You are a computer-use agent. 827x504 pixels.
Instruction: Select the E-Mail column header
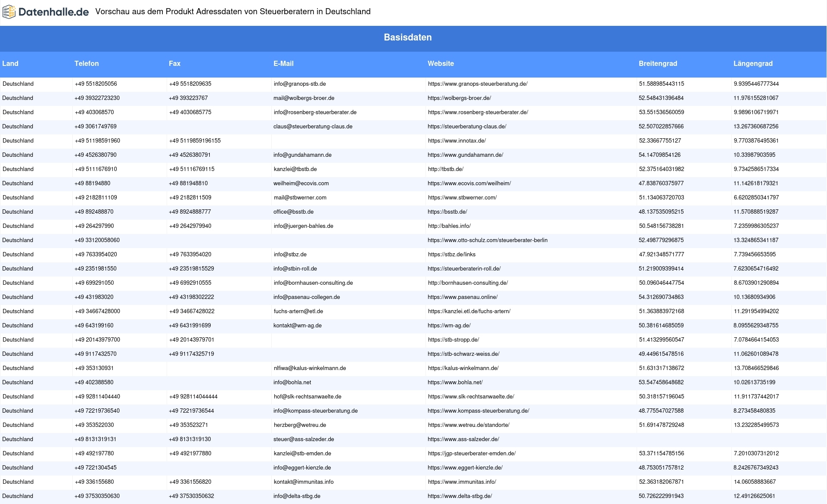(x=283, y=63)
